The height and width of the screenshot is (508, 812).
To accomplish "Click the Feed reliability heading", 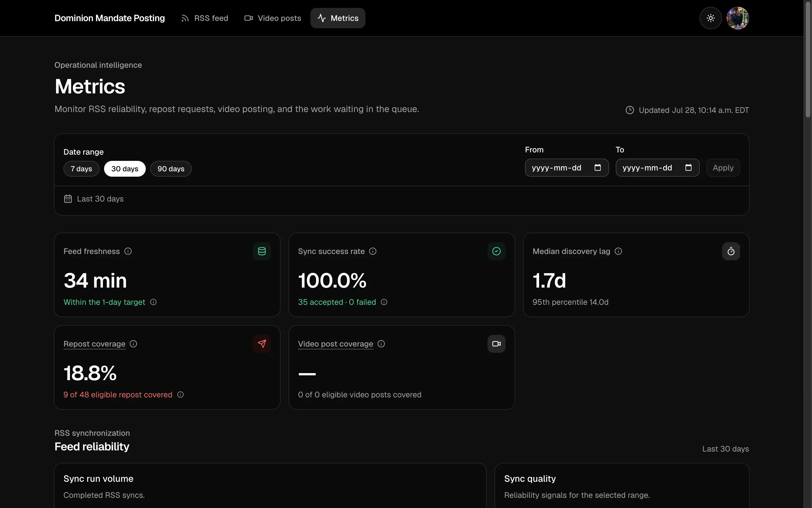I will [92, 446].
